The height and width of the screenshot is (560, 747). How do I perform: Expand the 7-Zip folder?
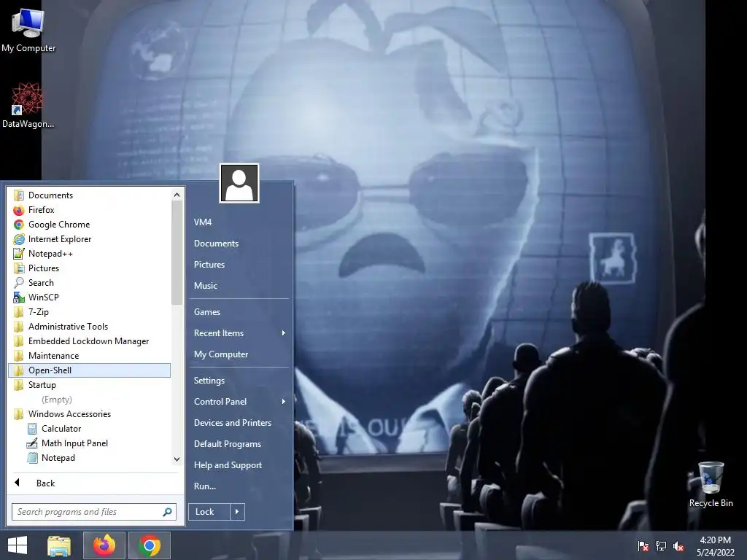pos(89,312)
